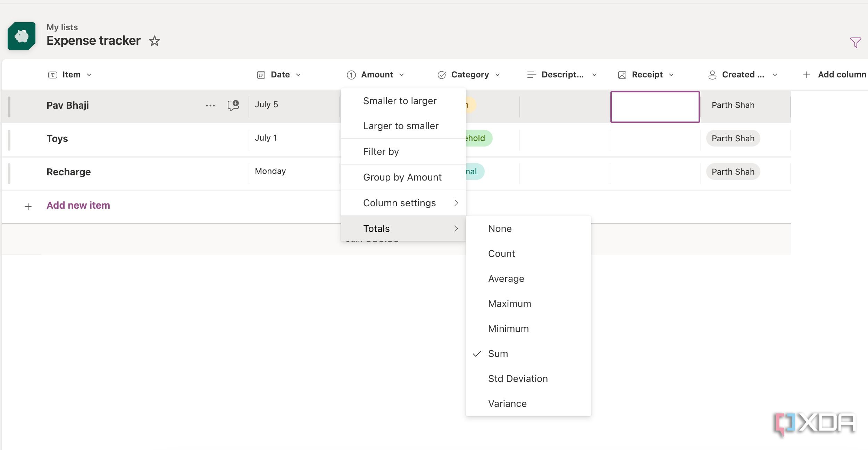Set totals to Minimum
The width and height of the screenshot is (868, 450).
point(528,328)
